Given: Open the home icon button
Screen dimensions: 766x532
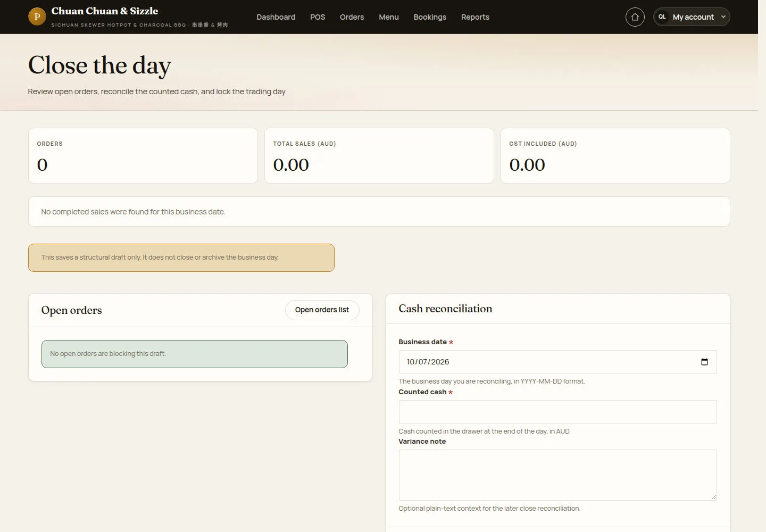Looking at the screenshot, I should coord(635,17).
